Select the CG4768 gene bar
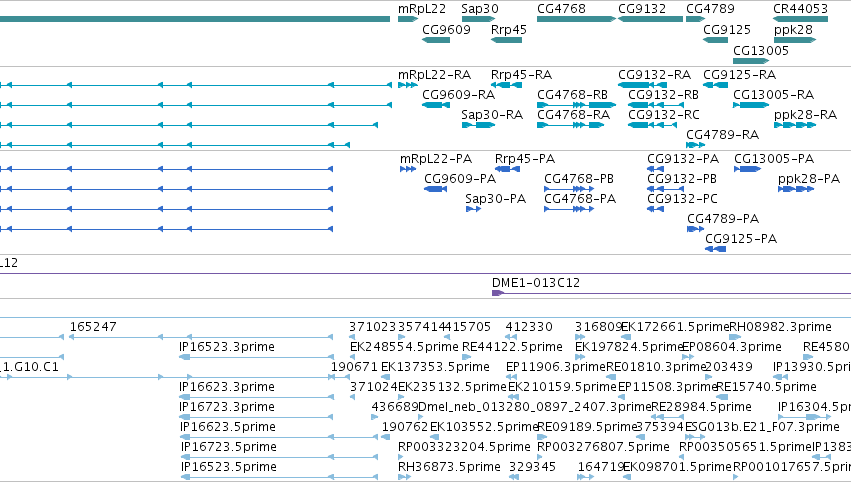Image resolution: width=851 pixels, height=482 pixels. click(576, 19)
